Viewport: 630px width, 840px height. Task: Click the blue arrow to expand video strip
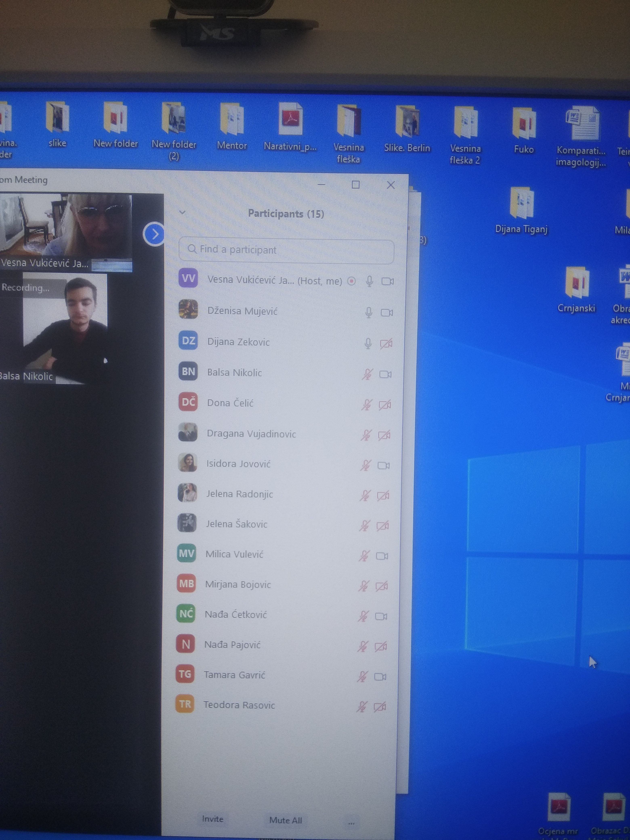154,234
